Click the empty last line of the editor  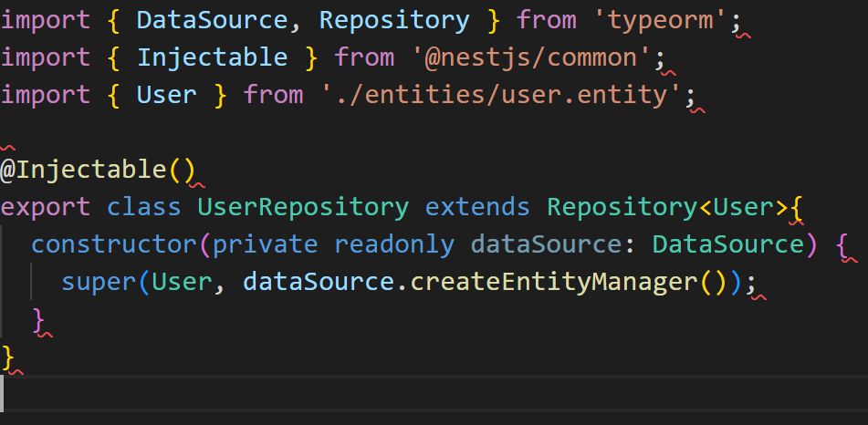coord(434,393)
